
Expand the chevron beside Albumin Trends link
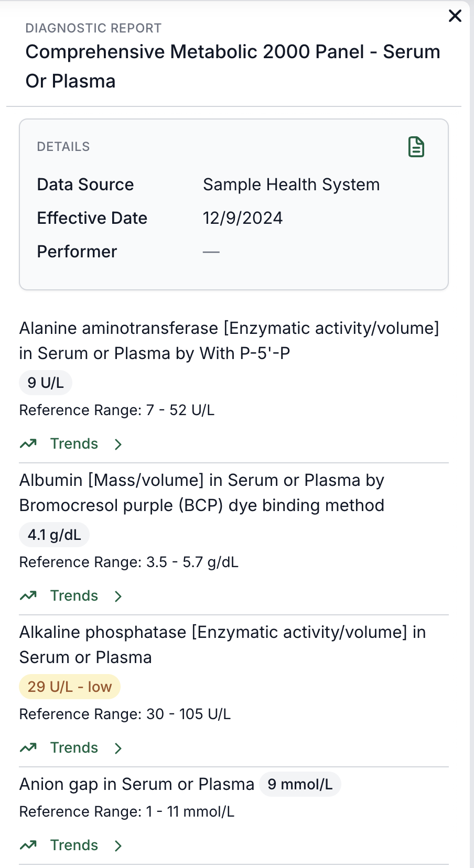pyautogui.click(x=118, y=596)
